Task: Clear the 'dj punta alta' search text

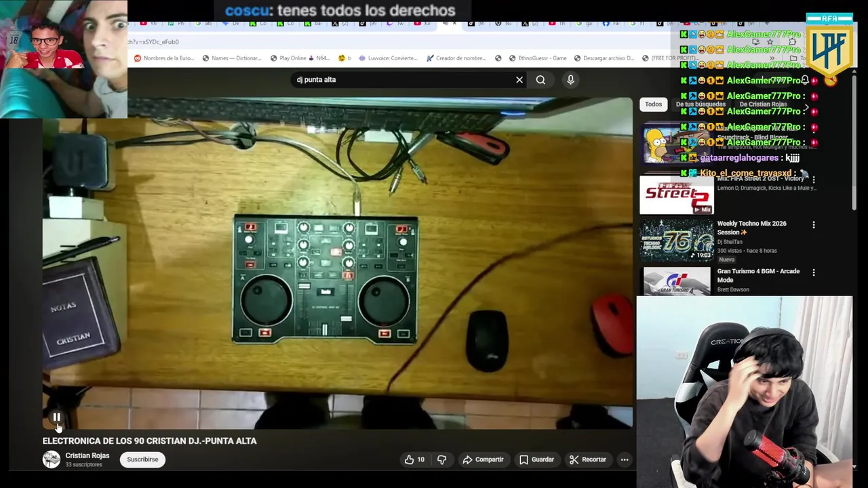Action: tap(519, 80)
